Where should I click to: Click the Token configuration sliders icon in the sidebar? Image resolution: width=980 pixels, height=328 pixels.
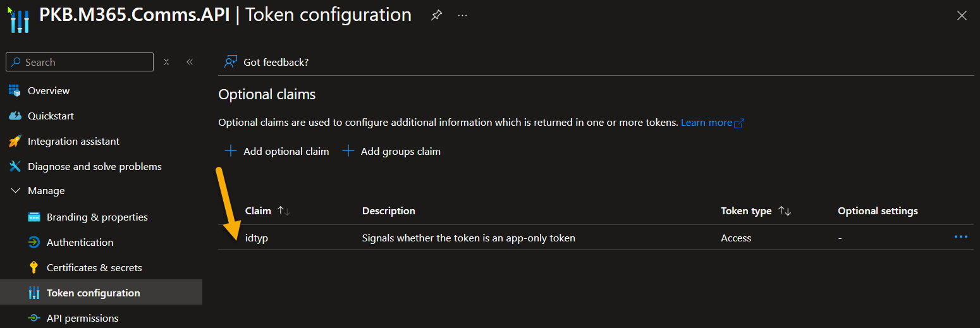pyautogui.click(x=34, y=293)
